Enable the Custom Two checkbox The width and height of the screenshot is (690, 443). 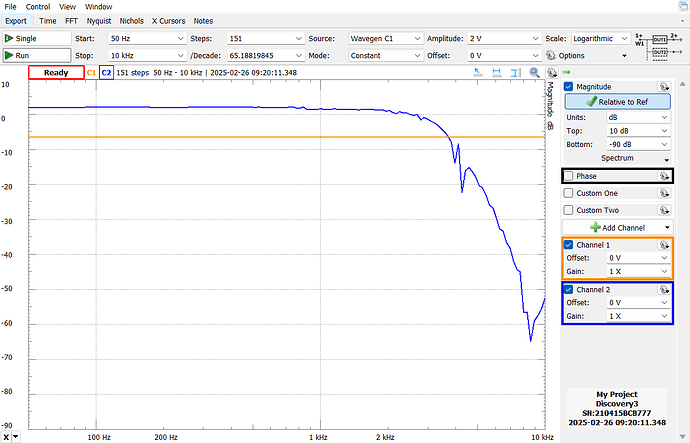(x=569, y=210)
